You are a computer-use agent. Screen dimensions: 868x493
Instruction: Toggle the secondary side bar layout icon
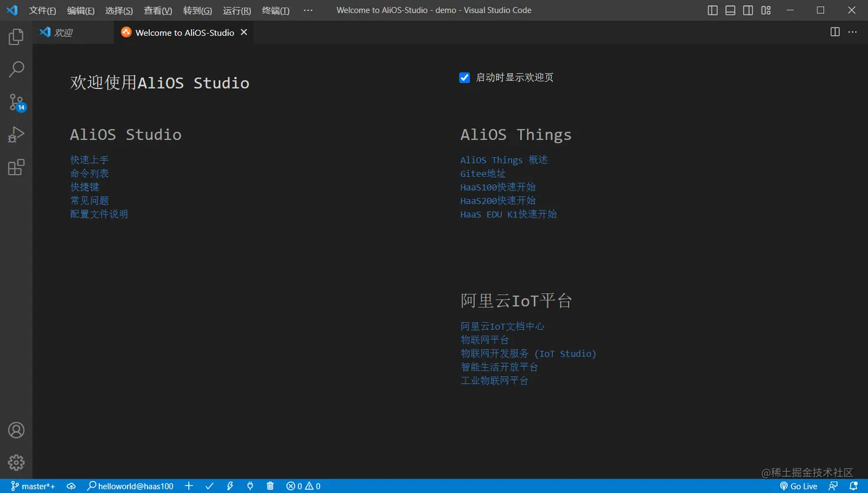[748, 10]
